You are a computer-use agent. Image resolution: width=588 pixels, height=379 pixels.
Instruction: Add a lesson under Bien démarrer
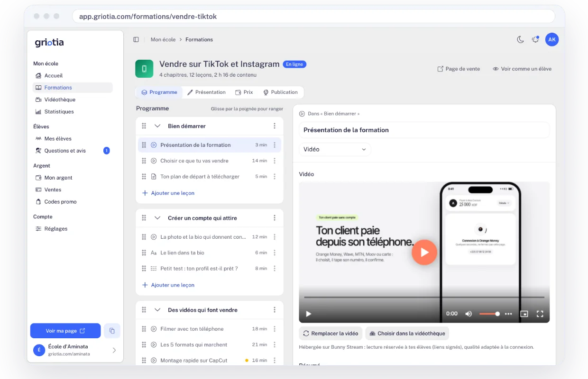(168, 193)
